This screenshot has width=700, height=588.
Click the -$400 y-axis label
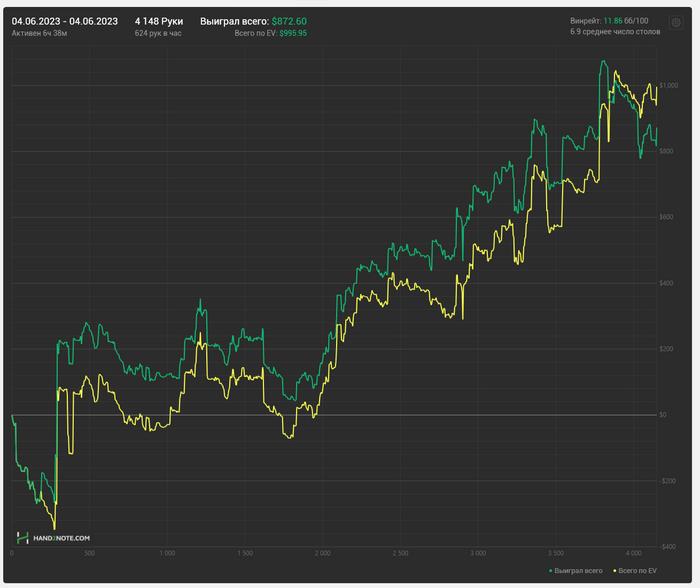pyautogui.click(x=668, y=546)
